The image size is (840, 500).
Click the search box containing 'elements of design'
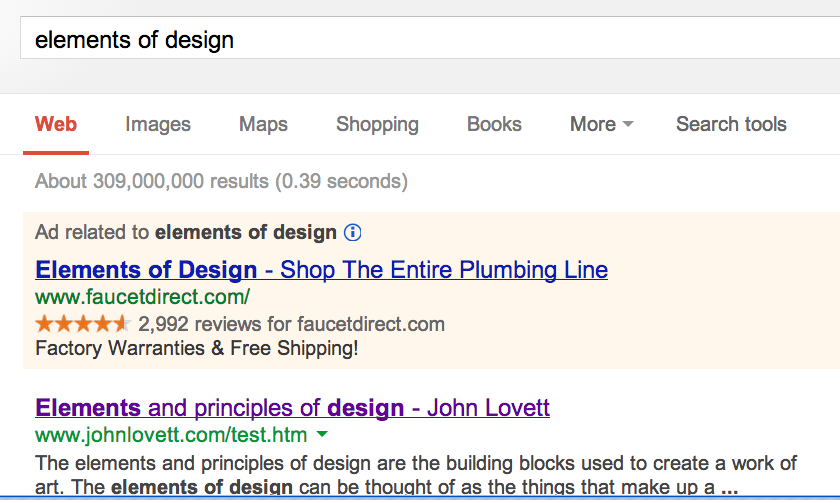[x=430, y=38]
